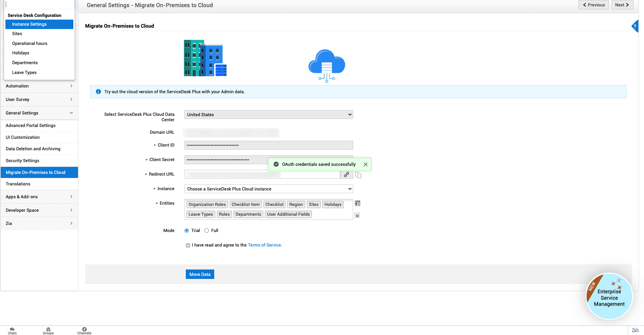
Task: Select the Trial mode radio button
Action: click(x=187, y=231)
